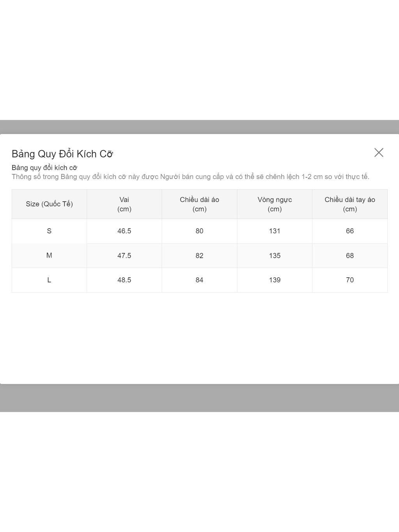Click the "Bảng Quy Đổi Kích Cỡ" title
399x532 pixels.
click(62, 154)
